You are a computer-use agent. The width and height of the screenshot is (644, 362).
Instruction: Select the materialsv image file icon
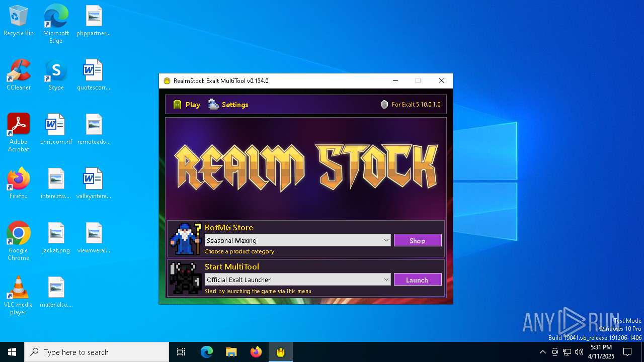pos(56,293)
